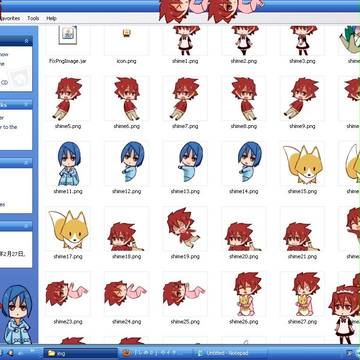This screenshot has width=360, height=360.
Task: Collapse the task panel containing the CD link
Action: pos(26,41)
